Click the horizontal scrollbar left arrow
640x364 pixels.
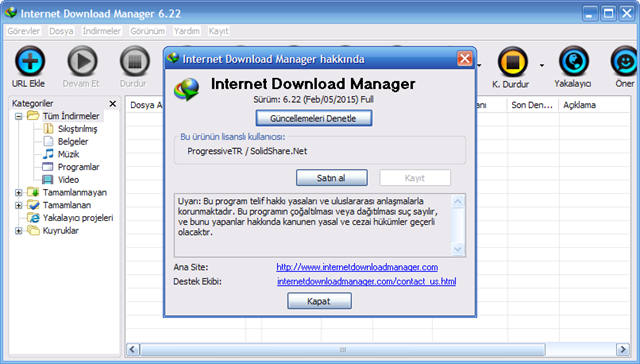coord(133,350)
